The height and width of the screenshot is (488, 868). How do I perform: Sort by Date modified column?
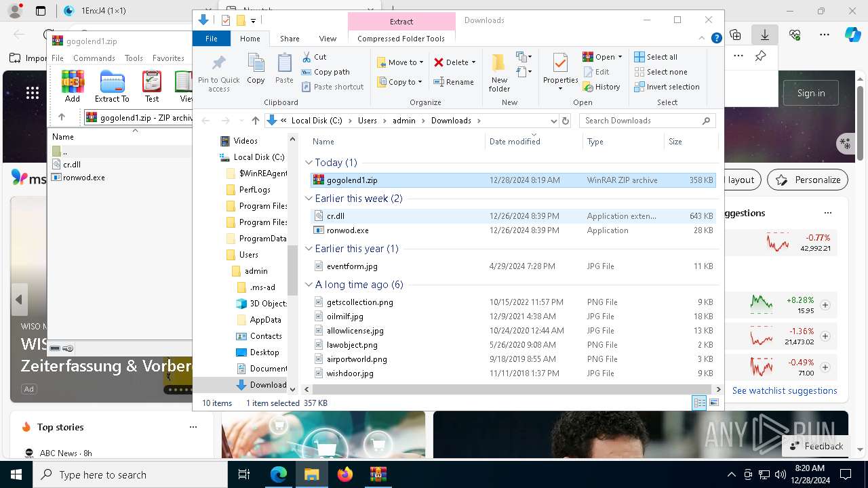534,142
